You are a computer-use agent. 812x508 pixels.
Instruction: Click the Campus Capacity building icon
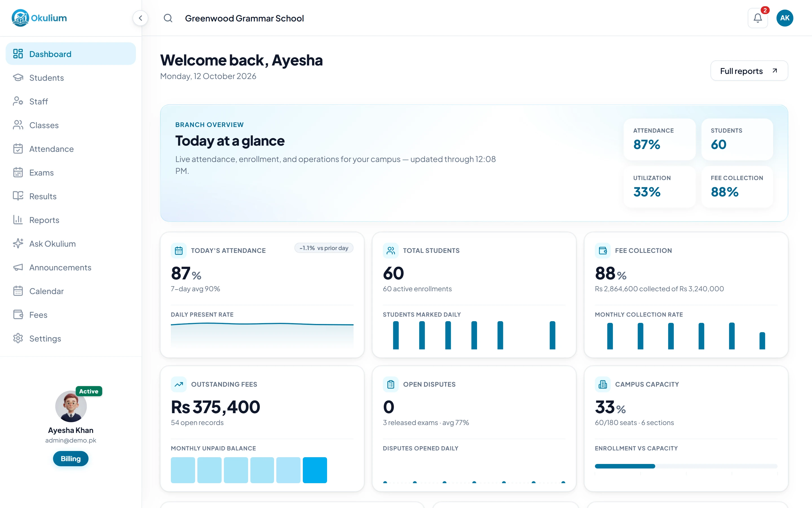coord(603,384)
